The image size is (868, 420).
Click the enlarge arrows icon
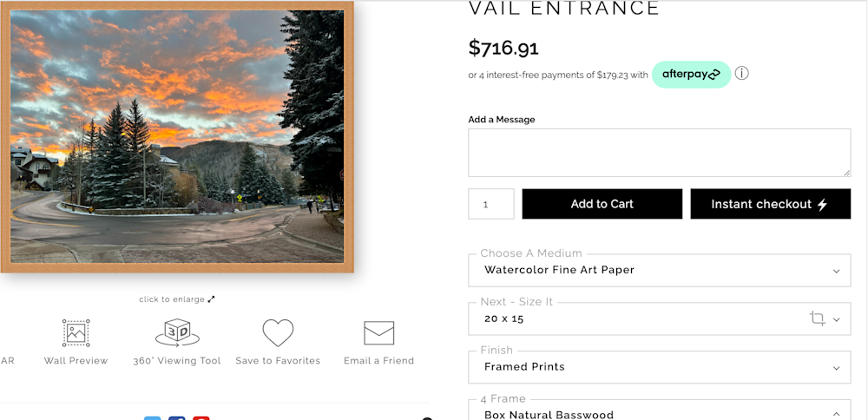(211, 299)
